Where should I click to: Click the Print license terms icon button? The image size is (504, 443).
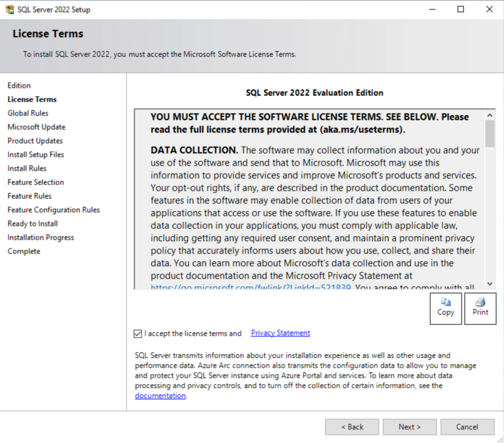coord(480,308)
